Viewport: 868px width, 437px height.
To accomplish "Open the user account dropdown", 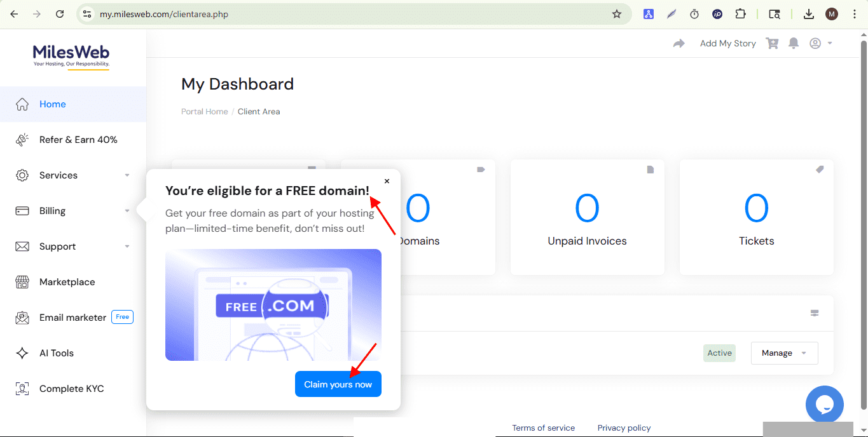I will tap(820, 43).
